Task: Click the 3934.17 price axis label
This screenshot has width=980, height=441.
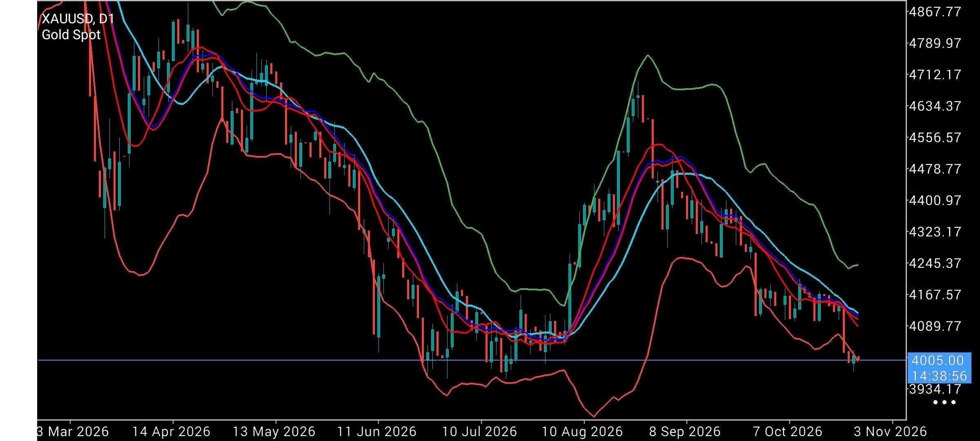Action: click(935, 389)
